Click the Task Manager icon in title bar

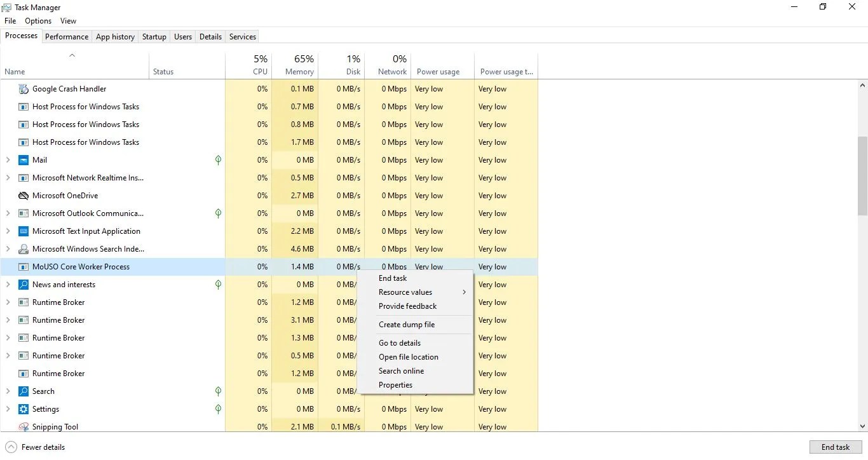point(6,7)
